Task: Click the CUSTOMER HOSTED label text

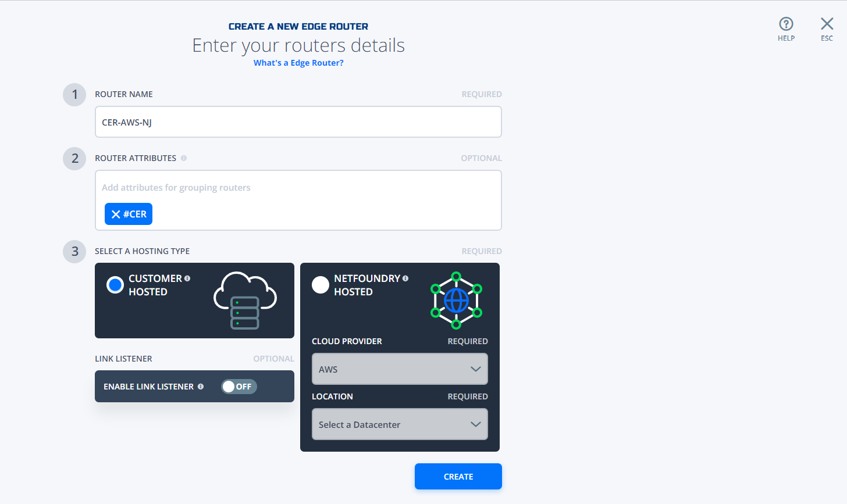Action: (x=155, y=285)
